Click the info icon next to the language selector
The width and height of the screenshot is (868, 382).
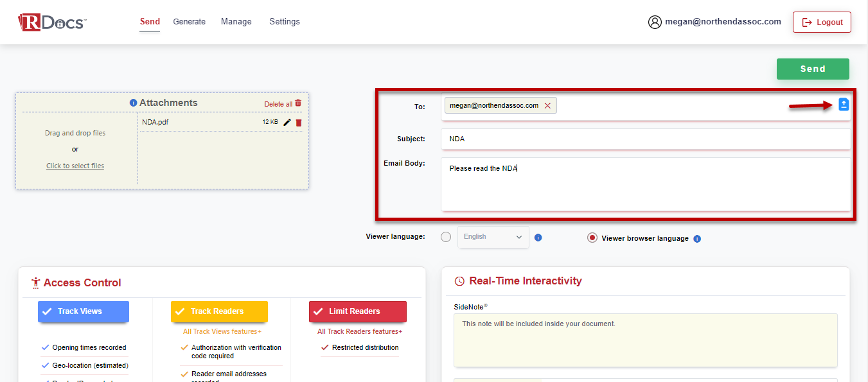[x=538, y=238]
